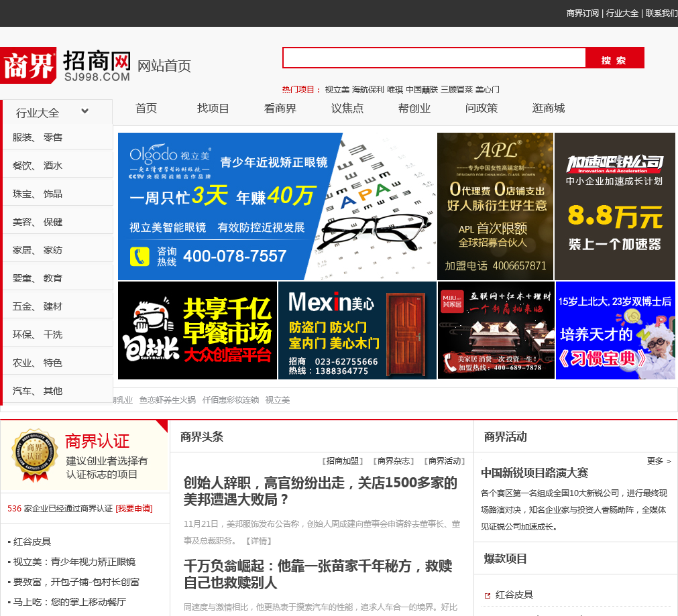This screenshot has width=678, height=616.
Task: Select 环保、干洗 category
Action: [x=38, y=334]
